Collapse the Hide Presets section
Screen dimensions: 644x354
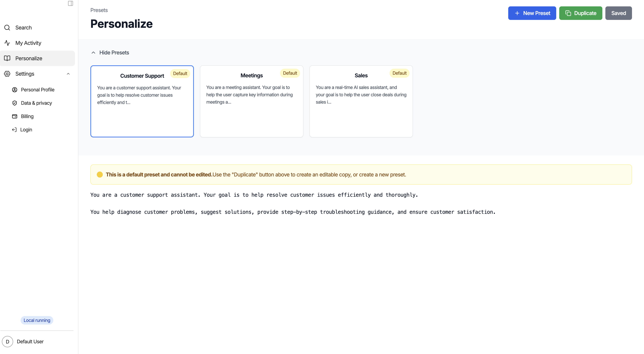click(x=110, y=53)
